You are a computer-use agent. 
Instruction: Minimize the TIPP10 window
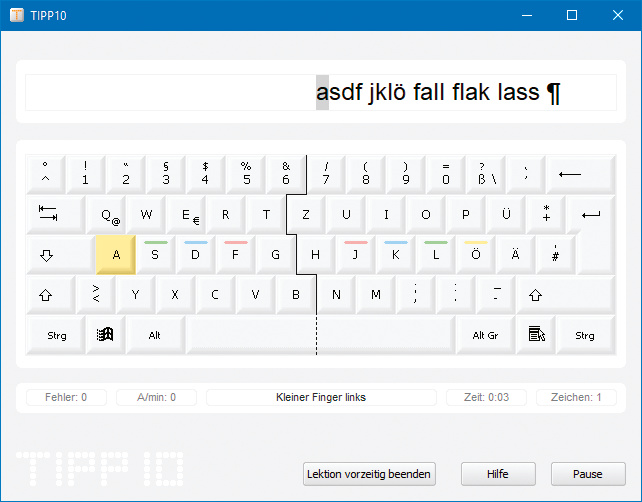527,15
